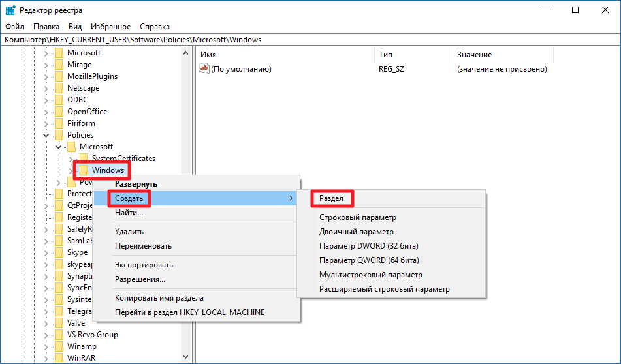Select Мультистроковый параметр
Viewport: 621px width, 364px height.
click(x=371, y=274)
